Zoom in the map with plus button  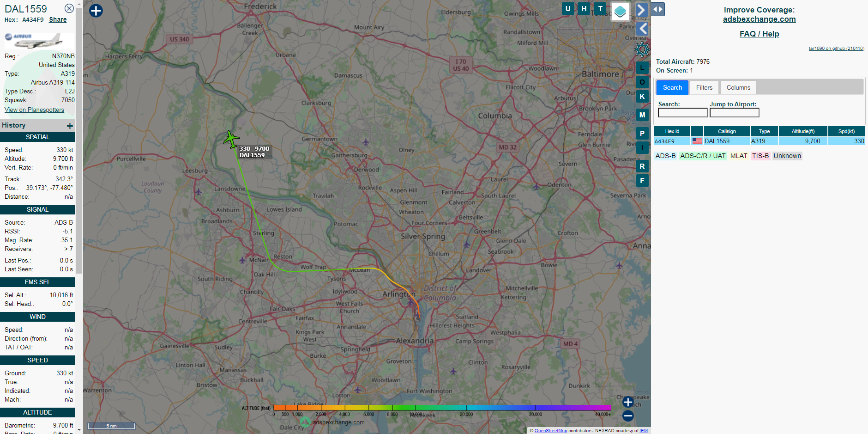[628, 402]
